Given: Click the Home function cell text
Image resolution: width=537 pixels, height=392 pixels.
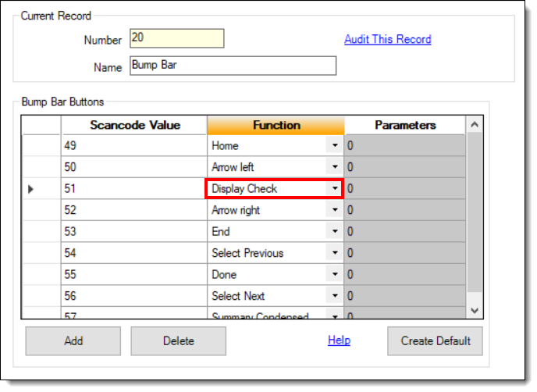Looking at the screenshot, I should pyautogui.click(x=225, y=146).
